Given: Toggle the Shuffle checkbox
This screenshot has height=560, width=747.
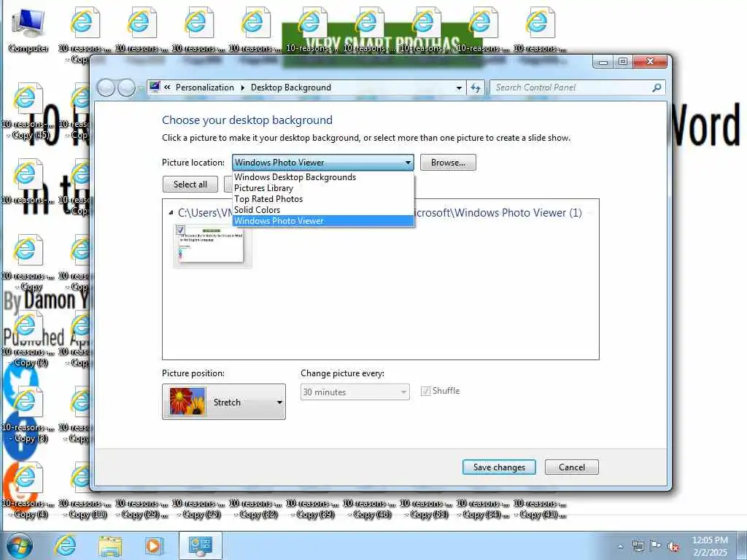Looking at the screenshot, I should [x=425, y=392].
